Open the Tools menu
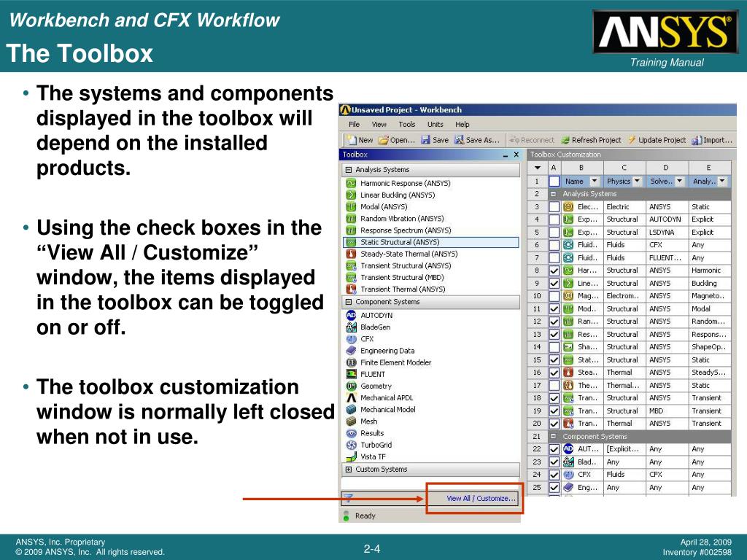Viewport: 747px width, 560px height. [407, 124]
